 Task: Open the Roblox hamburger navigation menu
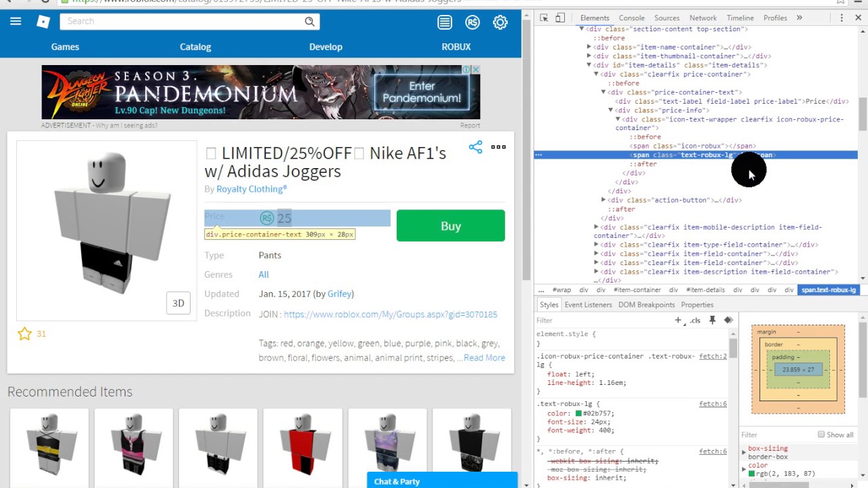pos(16,22)
